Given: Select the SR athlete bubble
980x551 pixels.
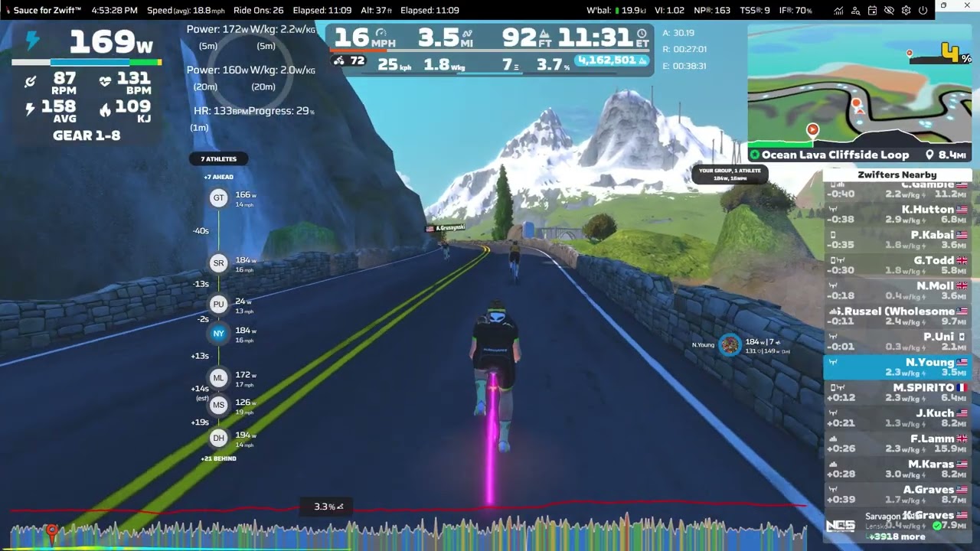Looking at the screenshot, I should pyautogui.click(x=219, y=263).
